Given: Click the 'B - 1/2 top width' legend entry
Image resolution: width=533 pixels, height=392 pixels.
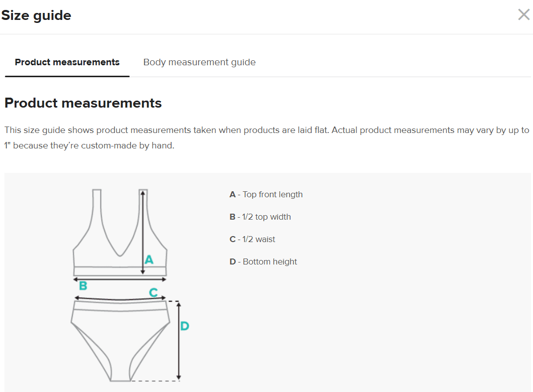Looking at the screenshot, I should (x=260, y=217).
